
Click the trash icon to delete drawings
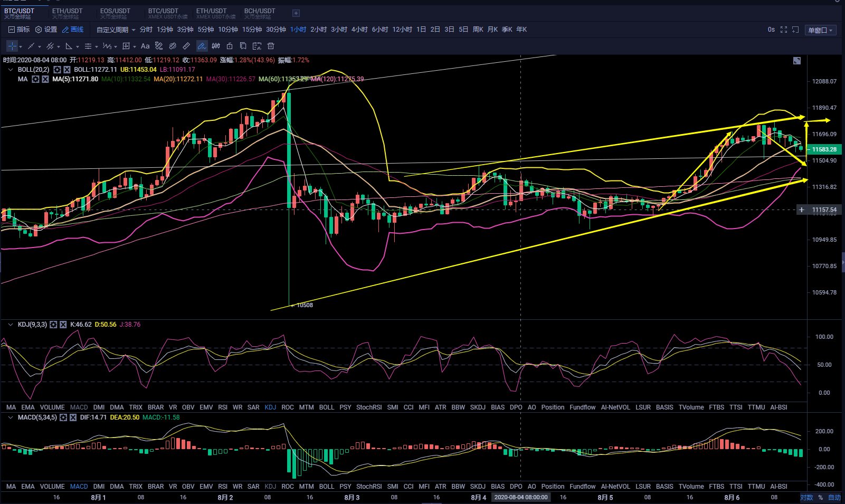pos(271,46)
